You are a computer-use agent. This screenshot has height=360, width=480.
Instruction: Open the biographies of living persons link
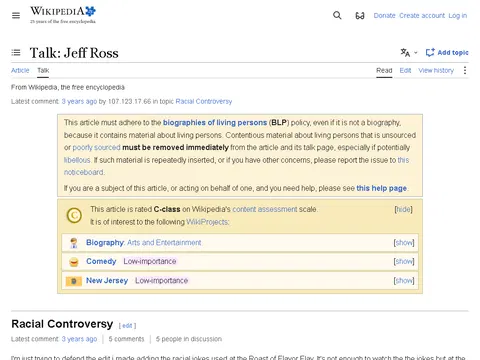click(x=215, y=123)
